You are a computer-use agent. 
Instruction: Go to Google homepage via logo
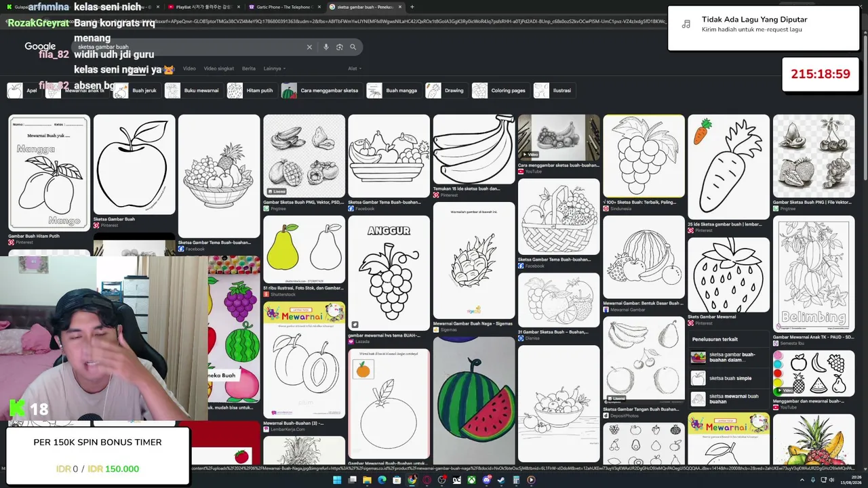40,47
